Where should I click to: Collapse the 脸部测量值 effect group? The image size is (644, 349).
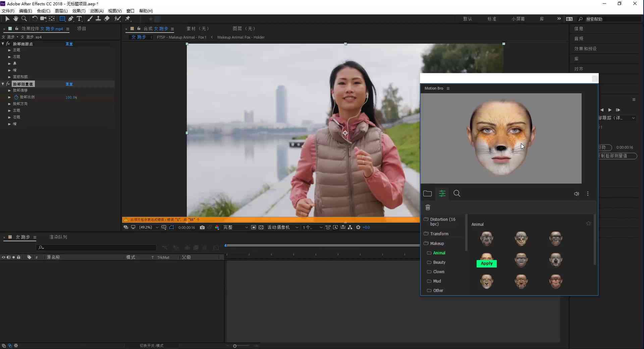(x=3, y=84)
